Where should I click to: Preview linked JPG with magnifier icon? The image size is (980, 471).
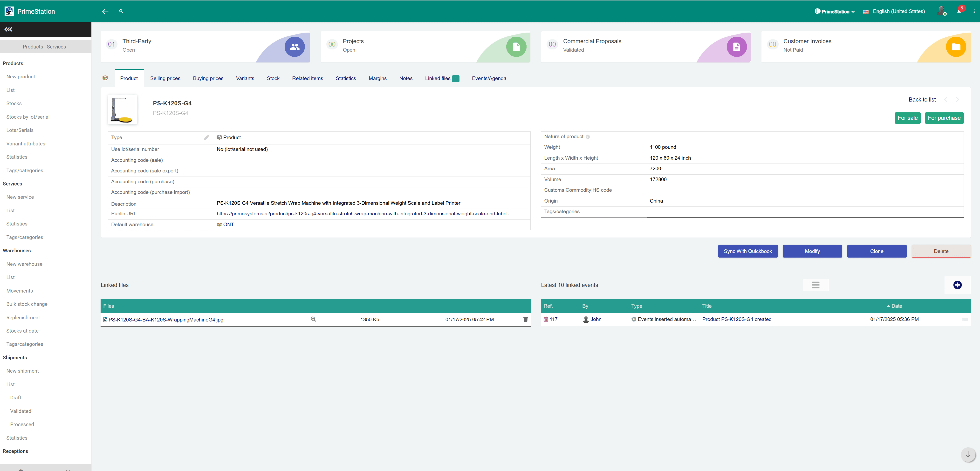coord(313,320)
